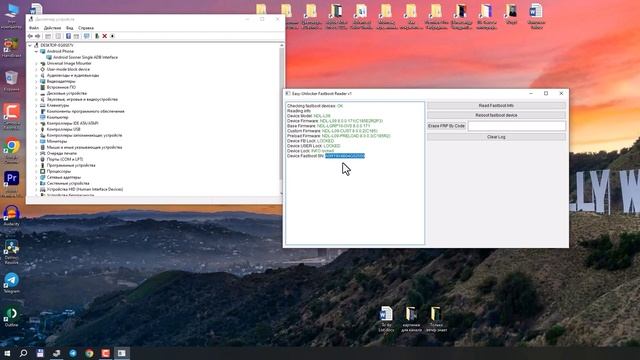The width and height of the screenshot is (640, 360).
Task: Select Устройства HID (Human Interface Devices) row
Action: click(x=84, y=189)
